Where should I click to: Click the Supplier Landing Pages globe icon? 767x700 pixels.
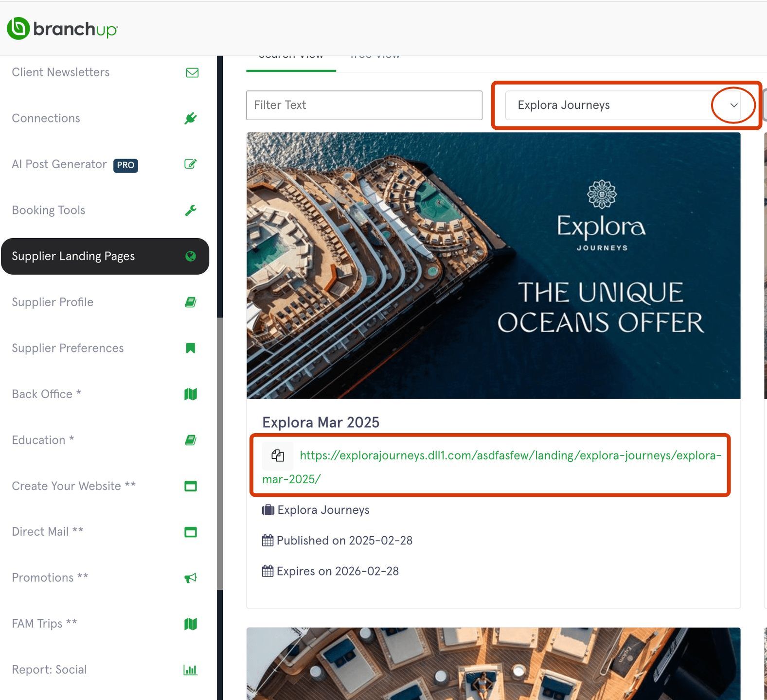[191, 256]
